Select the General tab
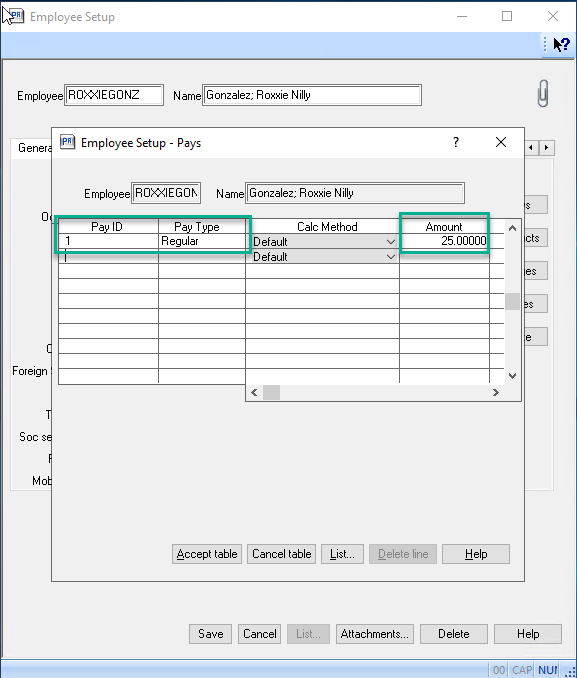The width and height of the screenshot is (577, 678). pos(34,148)
